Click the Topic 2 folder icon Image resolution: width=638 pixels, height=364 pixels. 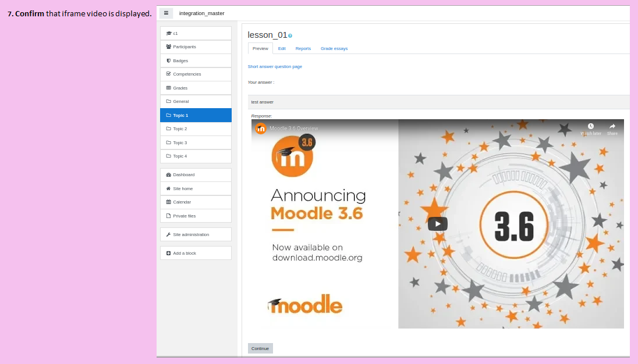(x=168, y=129)
